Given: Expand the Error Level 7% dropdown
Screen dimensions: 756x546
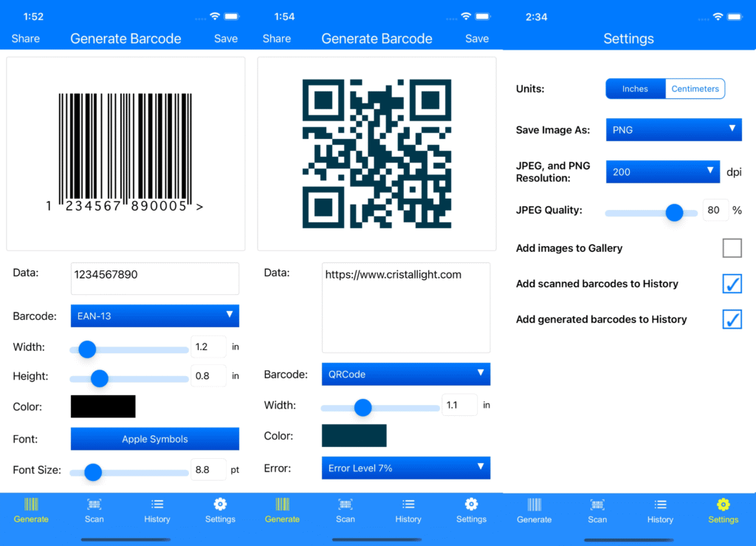Looking at the screenshot, I should tap(405, 468).
